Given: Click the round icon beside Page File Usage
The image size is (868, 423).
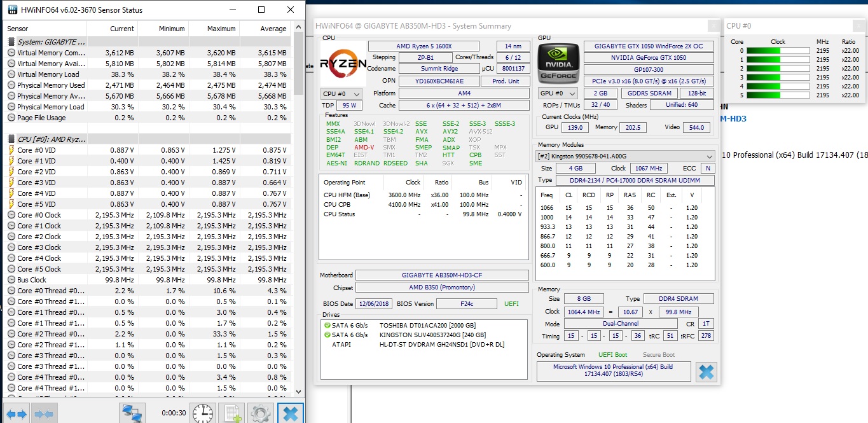Looking at the screenshot, I should click(11, 118).
